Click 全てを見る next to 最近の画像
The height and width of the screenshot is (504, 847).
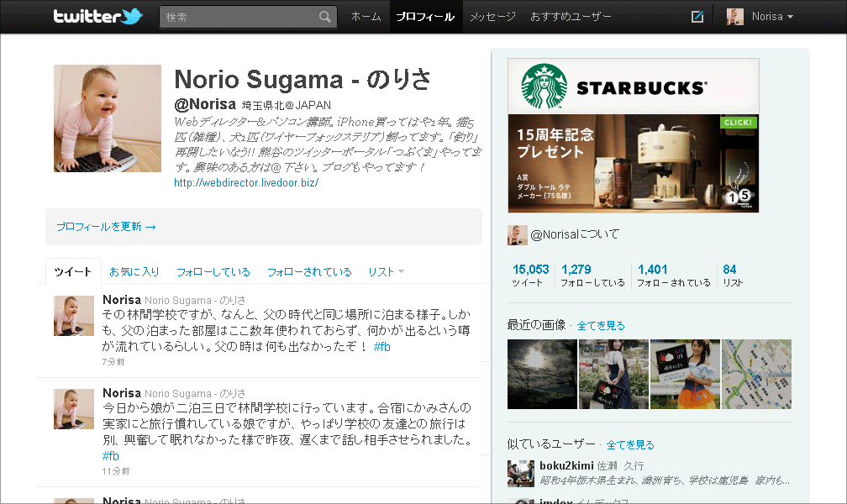tap(601, 326)
